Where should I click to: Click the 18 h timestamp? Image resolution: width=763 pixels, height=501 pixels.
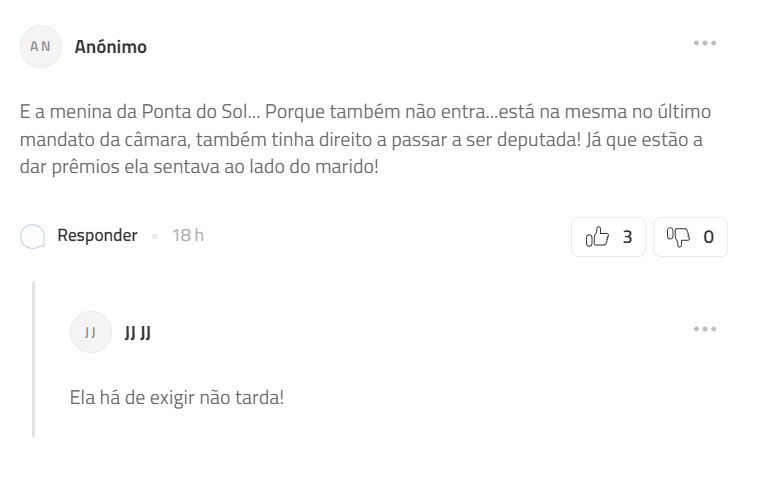pyautogui.click(x=188, y=236)
